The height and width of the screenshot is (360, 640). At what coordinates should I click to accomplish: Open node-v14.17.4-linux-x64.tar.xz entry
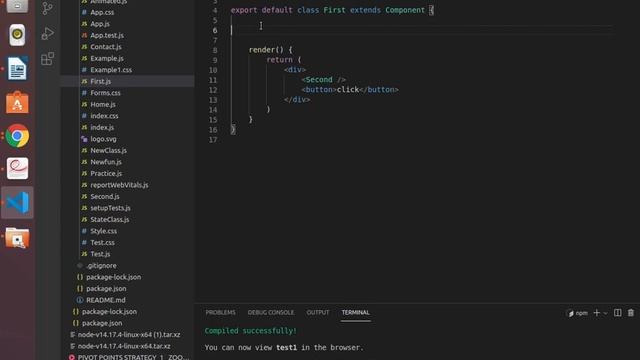124,346
